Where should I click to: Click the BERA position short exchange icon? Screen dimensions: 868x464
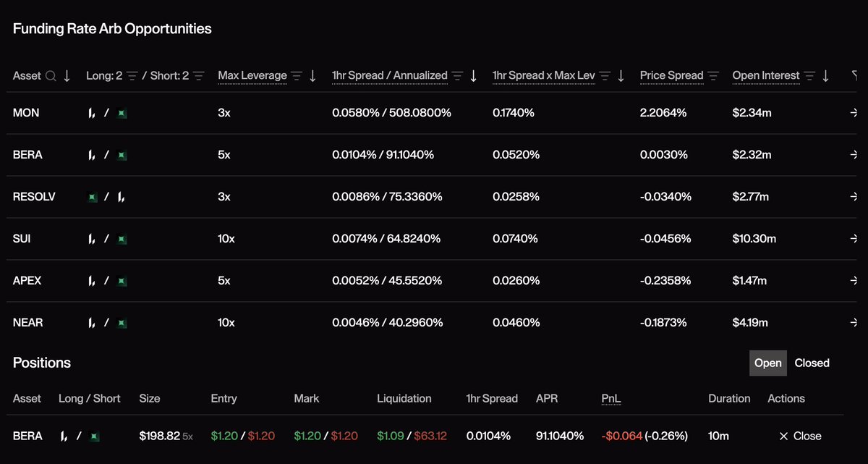pyautogui.click(x=95, y=436)
